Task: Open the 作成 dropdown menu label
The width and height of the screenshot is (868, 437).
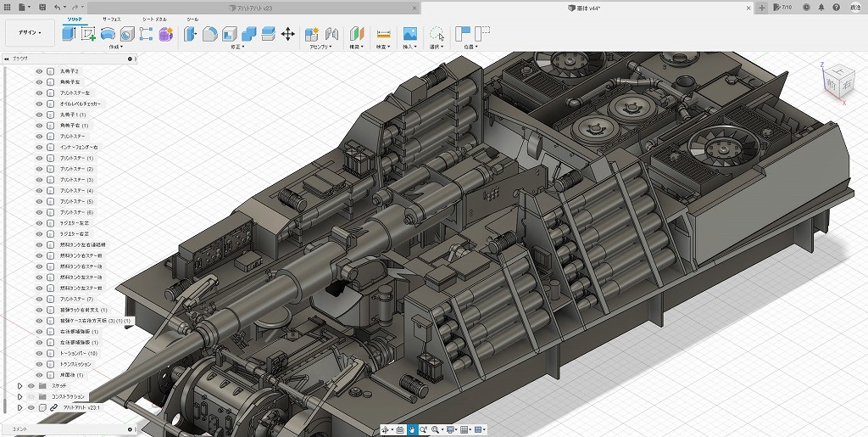Action: pyautogui.click(x=115, y=47)
